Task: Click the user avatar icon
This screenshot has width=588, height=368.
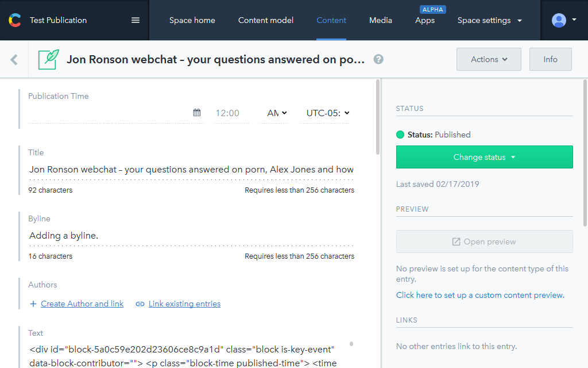Action: point(559,20)
